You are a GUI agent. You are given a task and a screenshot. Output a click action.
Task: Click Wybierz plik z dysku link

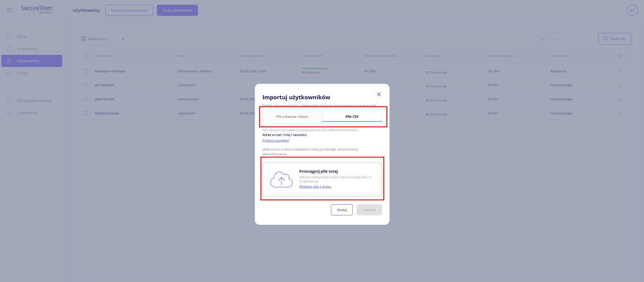(315, 187)
